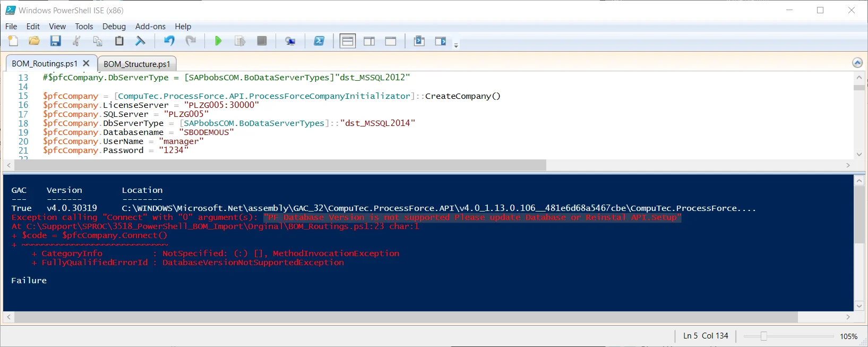The height and width of the screenshot is (347, 868).
Task: Click the New Script icon
Action: 13,41
